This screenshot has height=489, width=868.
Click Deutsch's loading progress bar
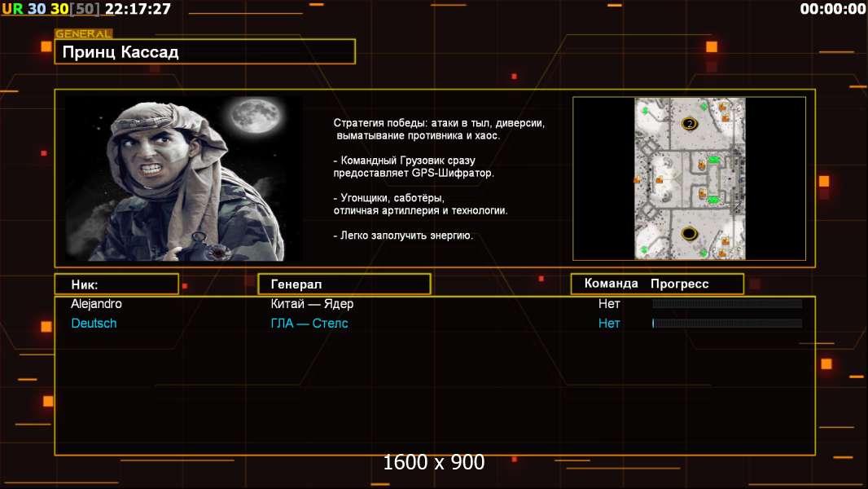(x=727, y=324)
